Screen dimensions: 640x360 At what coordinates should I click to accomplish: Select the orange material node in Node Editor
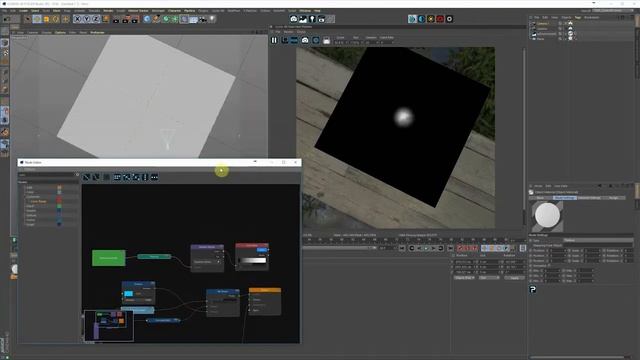[265, 301]
